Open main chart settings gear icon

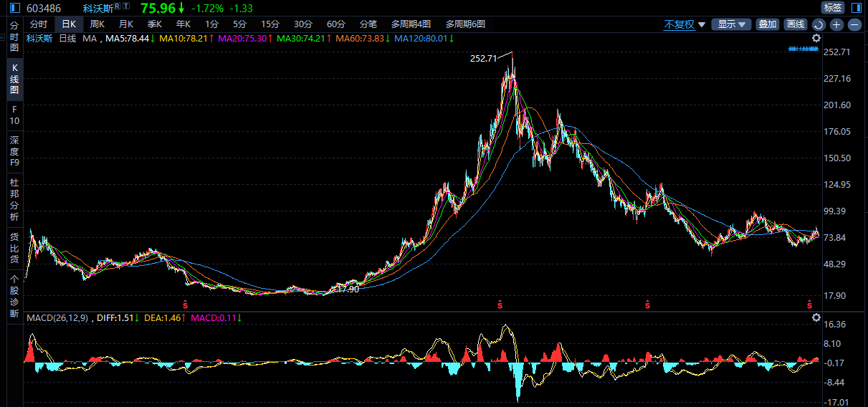coord(816,38)
